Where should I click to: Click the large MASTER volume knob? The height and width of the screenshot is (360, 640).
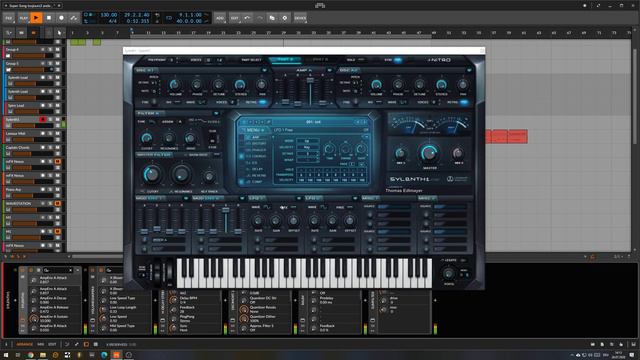[x=429, y=153]
